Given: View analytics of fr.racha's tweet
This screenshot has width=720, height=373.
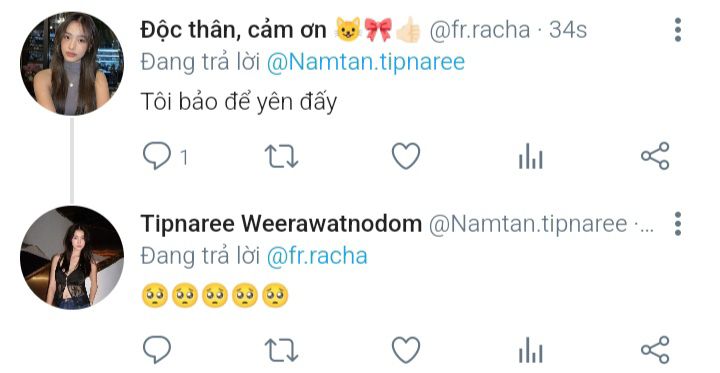Looking at the screenshot, I should pyautogui.click(x=530, y=156).
